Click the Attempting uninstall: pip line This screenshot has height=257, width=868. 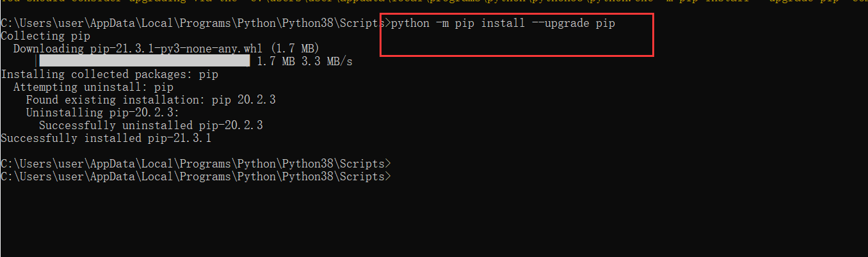pos(93,88)
